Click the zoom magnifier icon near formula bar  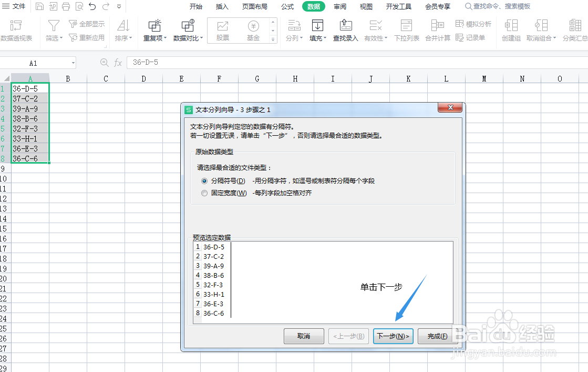(104, 63)
